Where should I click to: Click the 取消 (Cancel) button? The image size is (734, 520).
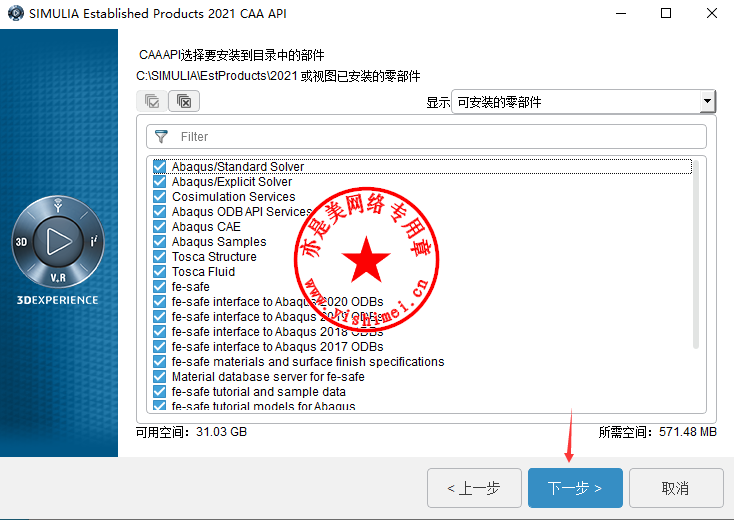pyautogui.click(x=676, y=488)
